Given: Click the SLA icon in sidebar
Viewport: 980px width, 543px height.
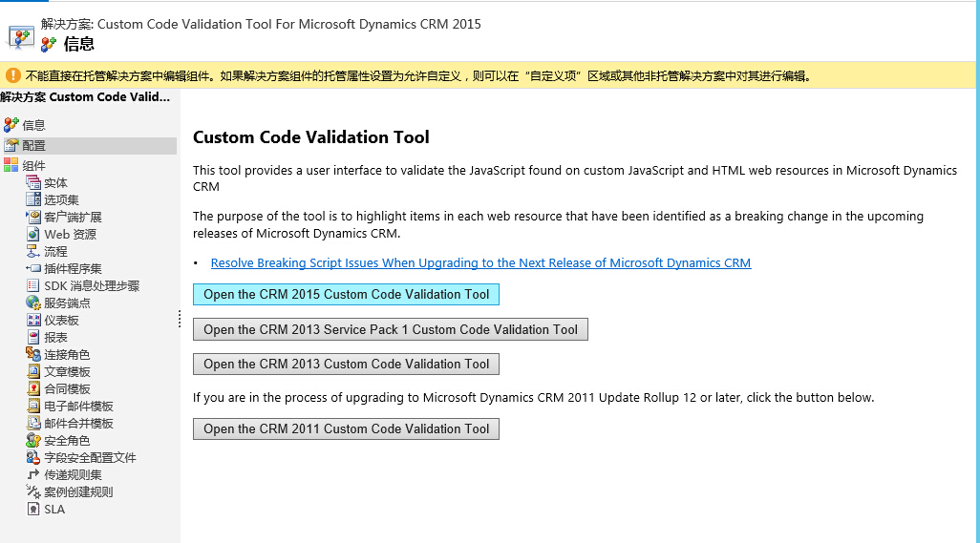Looking at the screenshot, I should click(33, 509).
